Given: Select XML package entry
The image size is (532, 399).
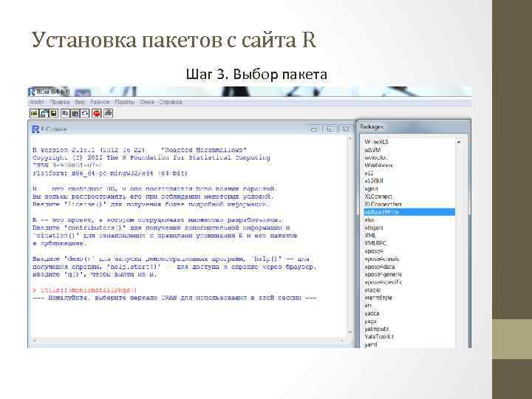Looking at the screenshot, I should point(370,236).
